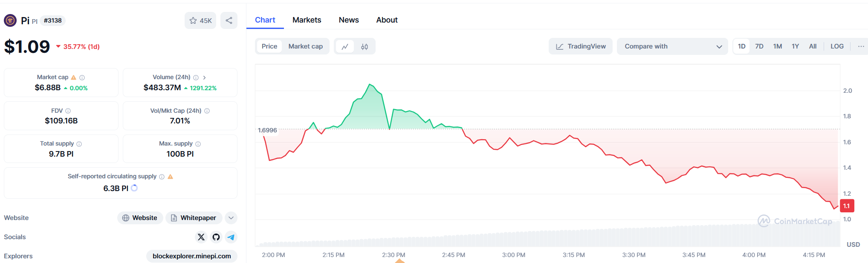868x263 pixels.
Task: Open the Market cap info icon
Action: [82, 77]
